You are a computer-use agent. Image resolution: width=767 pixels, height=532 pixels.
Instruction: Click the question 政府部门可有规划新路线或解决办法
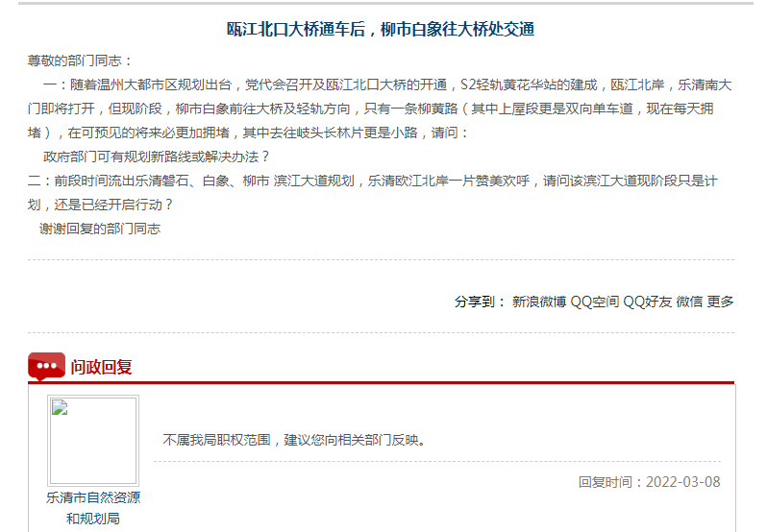click(x=157, y=156)
